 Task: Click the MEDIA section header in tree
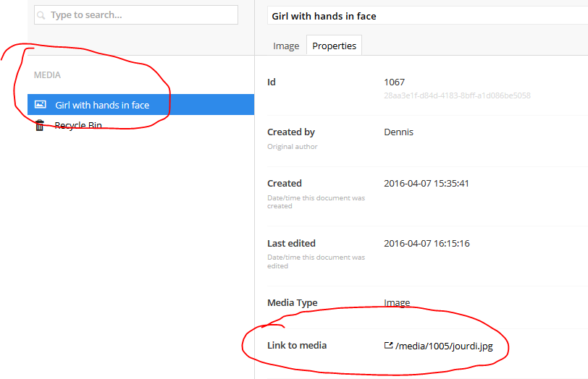47,75
